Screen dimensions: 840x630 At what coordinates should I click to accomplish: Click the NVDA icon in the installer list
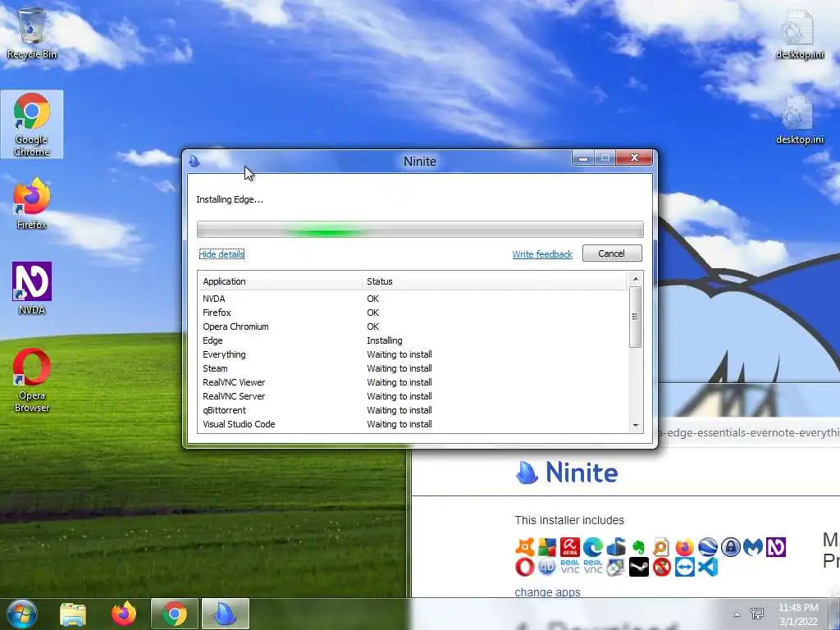point(776,547)
